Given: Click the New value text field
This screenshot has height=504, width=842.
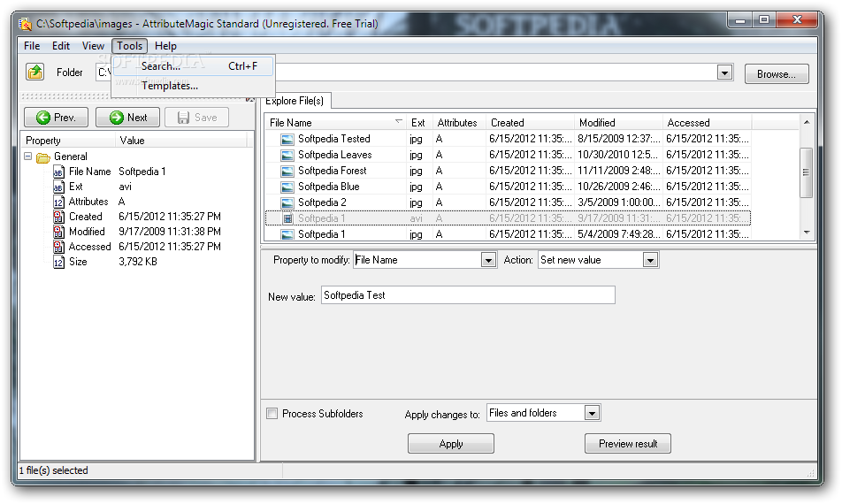Looking at the screenshot, I should (468, 295).
